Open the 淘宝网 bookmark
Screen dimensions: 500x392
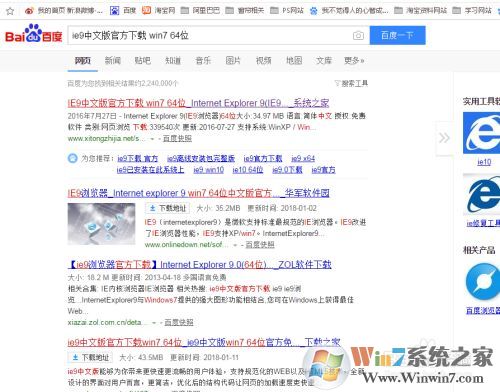tap(158, 11)
